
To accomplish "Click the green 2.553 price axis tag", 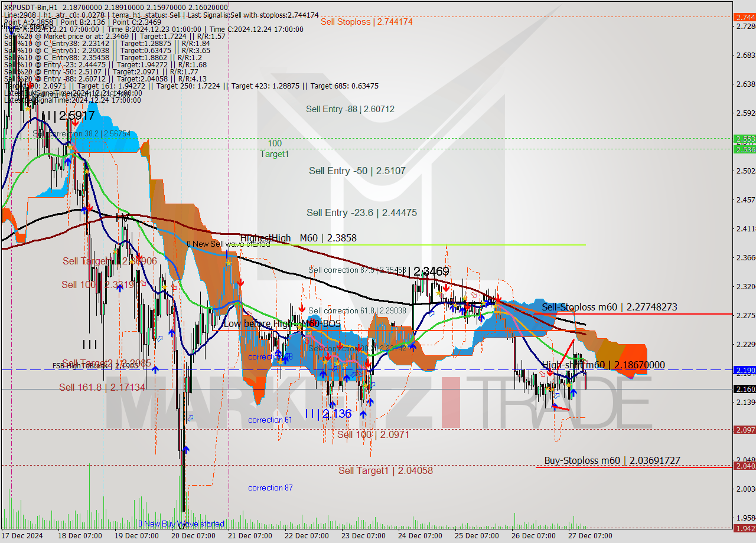I will click(x=744, y=138).
